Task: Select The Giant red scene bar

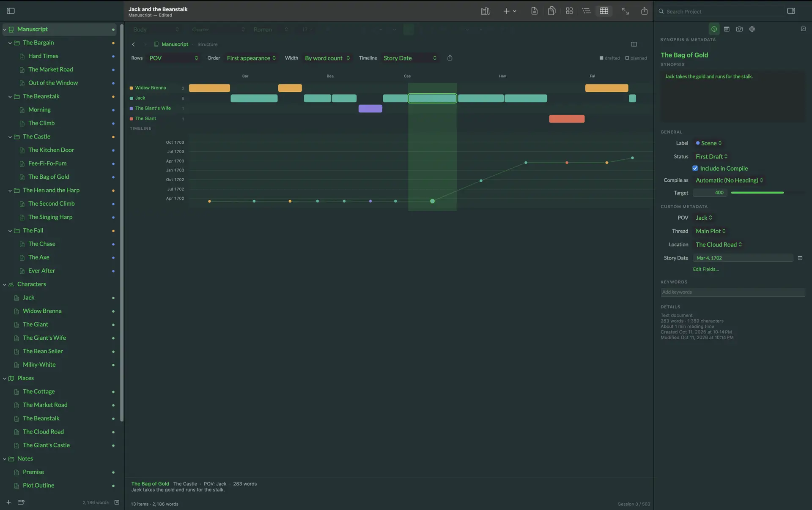Action: (x=567, y=119)
